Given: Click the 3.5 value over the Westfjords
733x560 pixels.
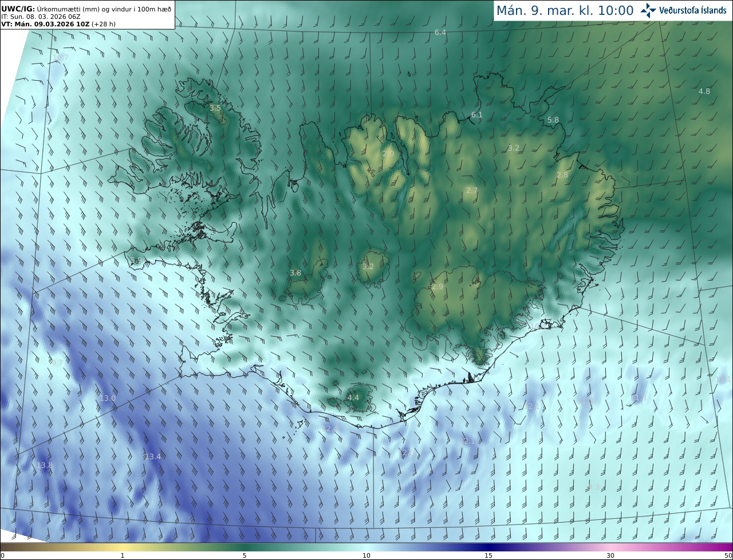Looking at the screenshot, I should click(215, 108).
